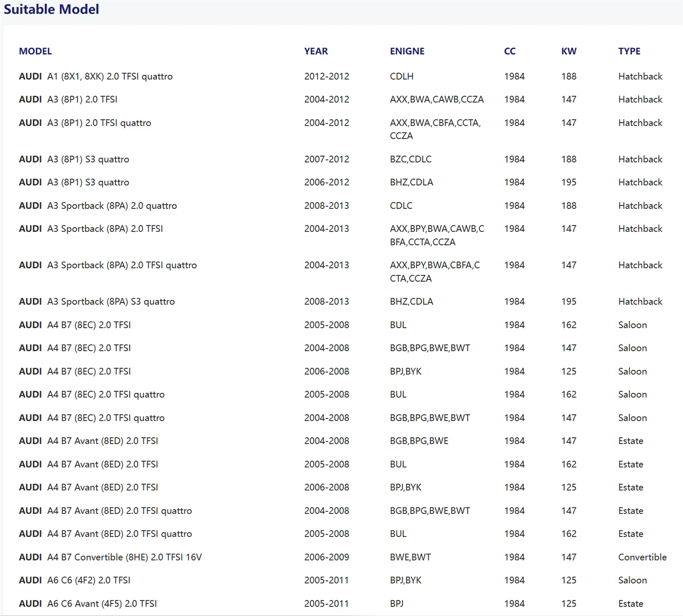The width and height of the screenshot is (683, 616).
Task: Click the BPJ engine cell in A6 Avant row
Action: point(397,604)
